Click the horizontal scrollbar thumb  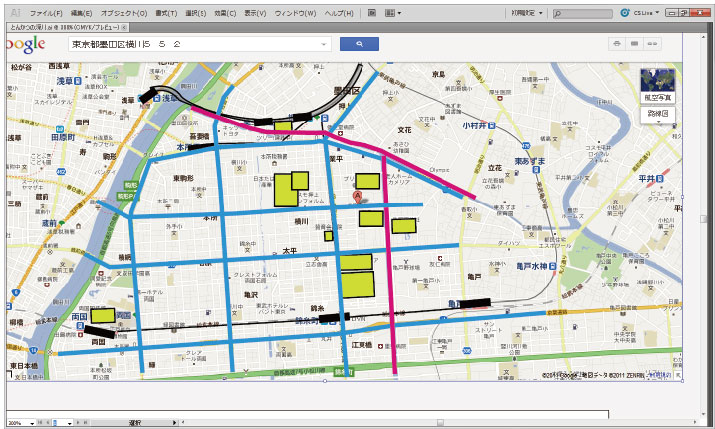pyautogui.click(x=440, y=423)
